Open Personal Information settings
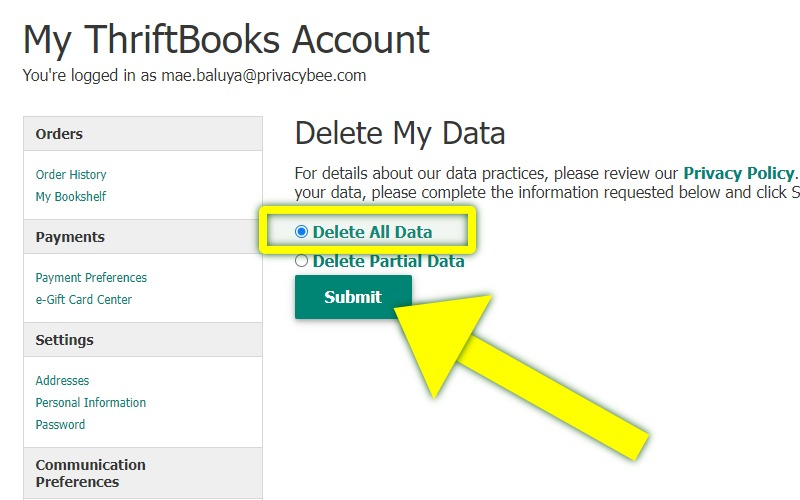This screenshot has height=500, width=800. (91, 403)
